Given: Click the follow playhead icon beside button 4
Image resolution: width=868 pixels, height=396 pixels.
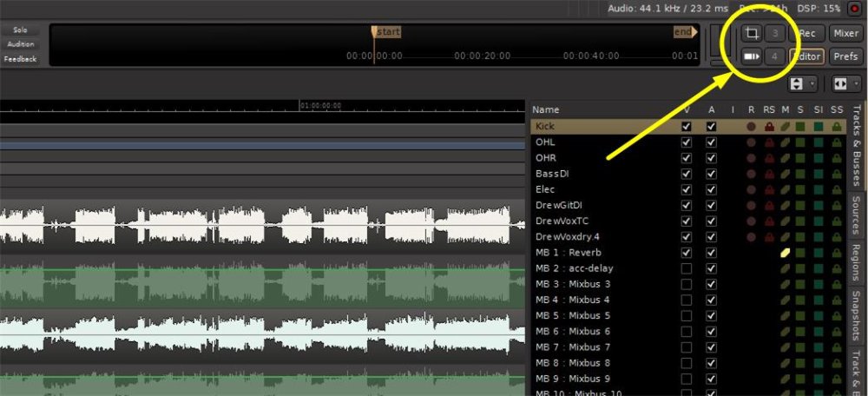Looking at the screenshot, I should (751, 56).
